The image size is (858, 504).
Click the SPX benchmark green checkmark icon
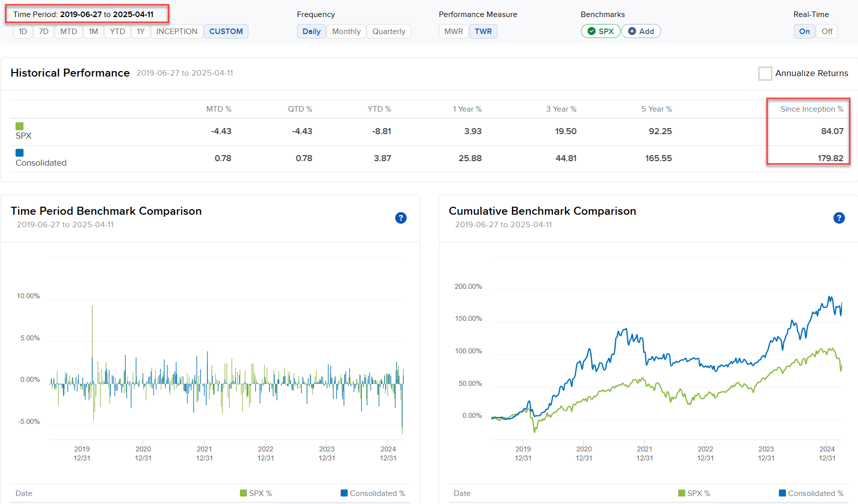click(x=592, y=31)
